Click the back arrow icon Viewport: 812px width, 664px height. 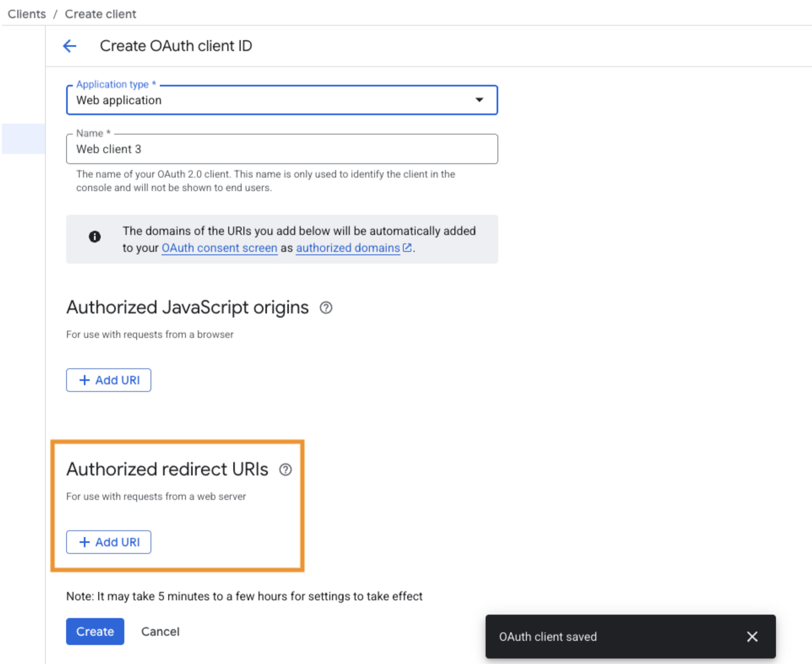(70, 46)
